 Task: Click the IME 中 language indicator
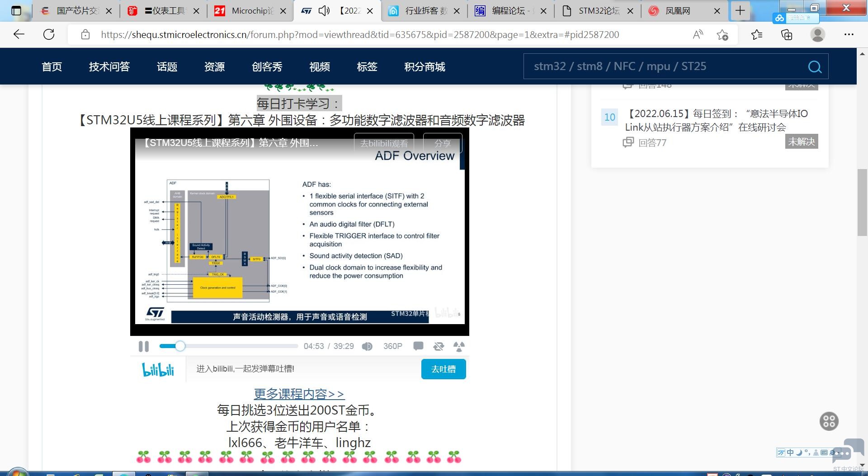(x=790, y=452)
